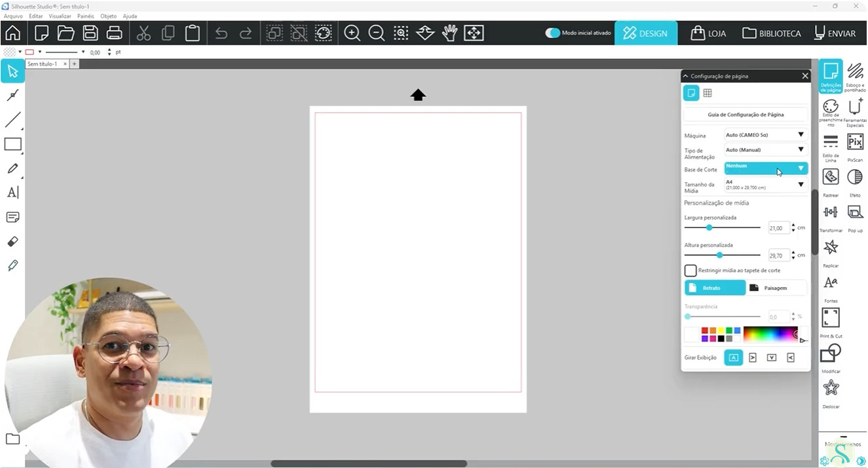Close the Configuração de página panel
This screenshot has height=468, width=868.
tap(805, 76)
